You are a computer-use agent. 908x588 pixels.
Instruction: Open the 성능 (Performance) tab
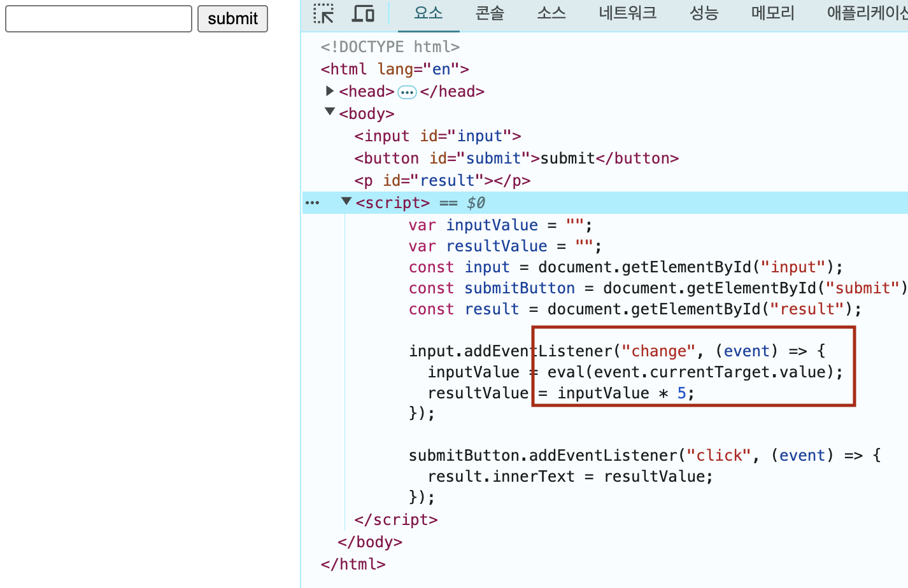[704, 13]
